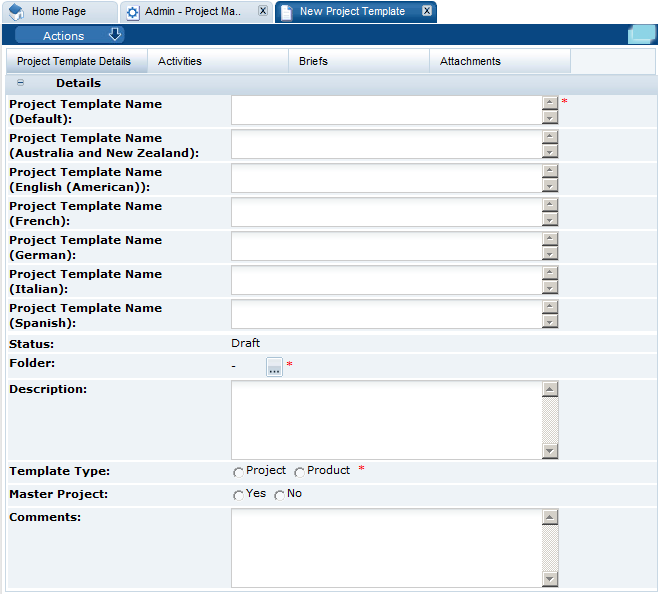Click up arrow of French name field

[x=550, y=205]
